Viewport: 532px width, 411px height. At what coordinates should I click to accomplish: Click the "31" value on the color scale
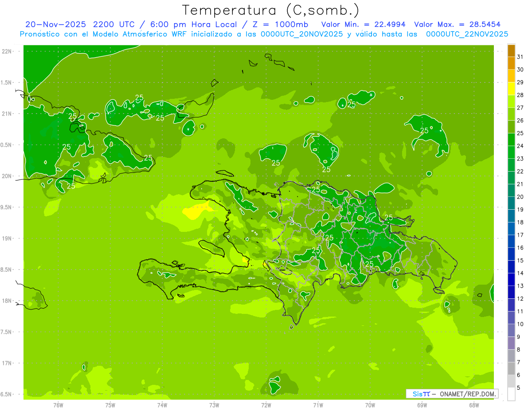(x=520, y=57)
